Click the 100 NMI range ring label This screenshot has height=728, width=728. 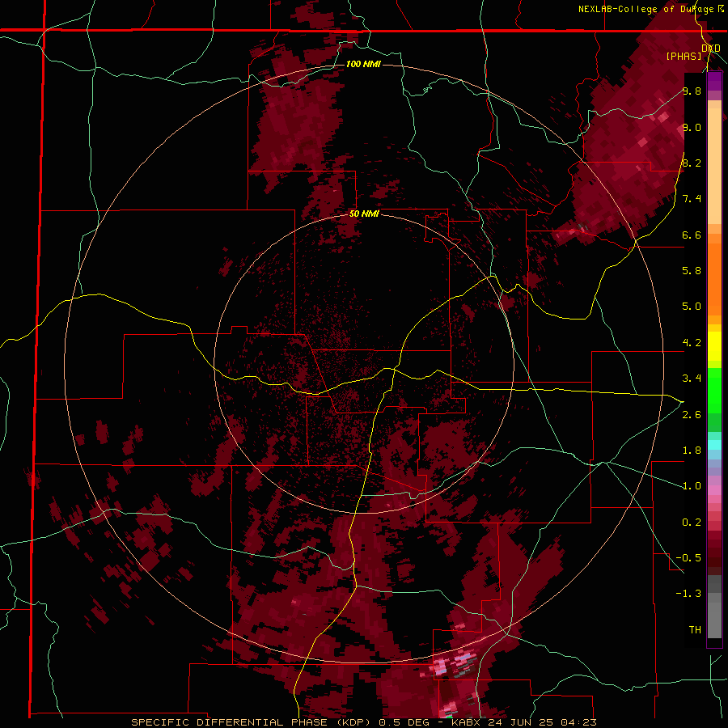[363, 64]
